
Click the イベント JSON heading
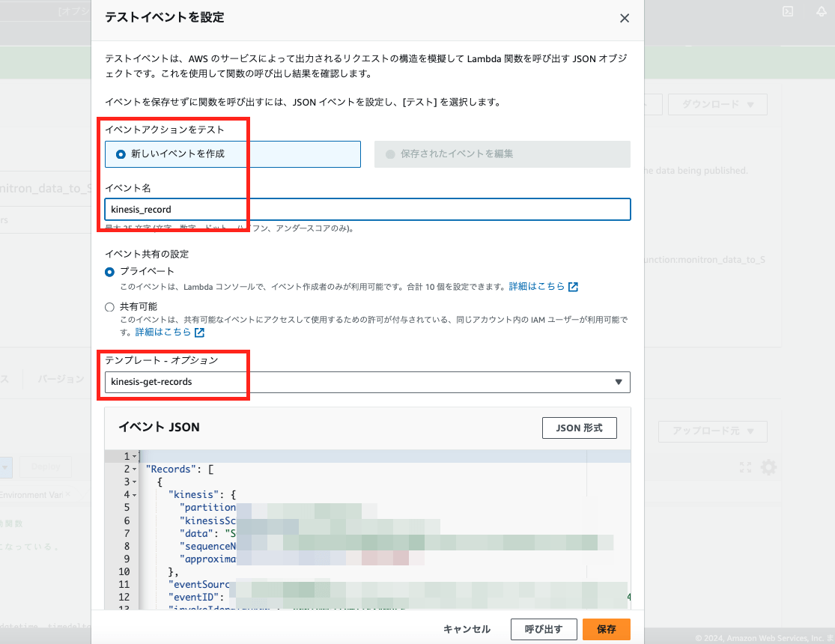click(x=159, y=427)
